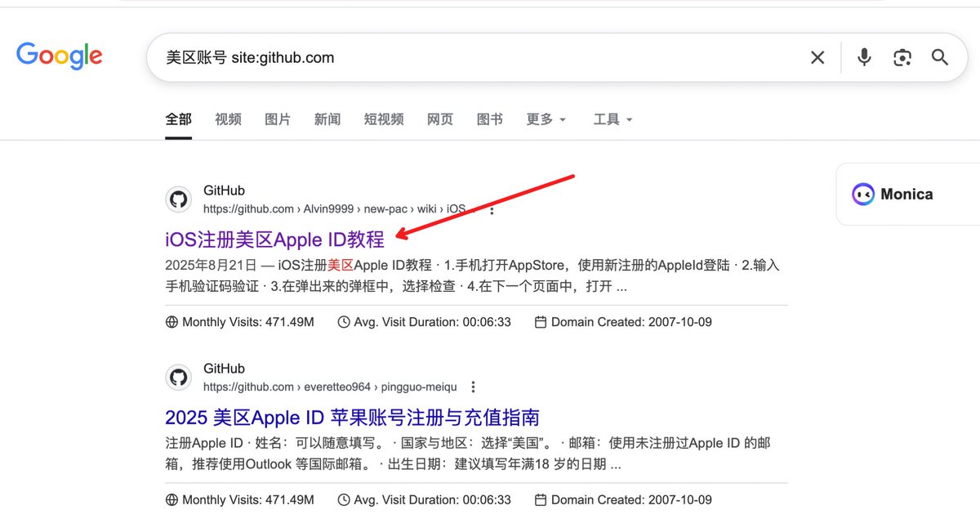Click Avg. Visit Duration 00:06:33 under first result
The width and height of the screenshot is (980, 528).
[433, 322]
